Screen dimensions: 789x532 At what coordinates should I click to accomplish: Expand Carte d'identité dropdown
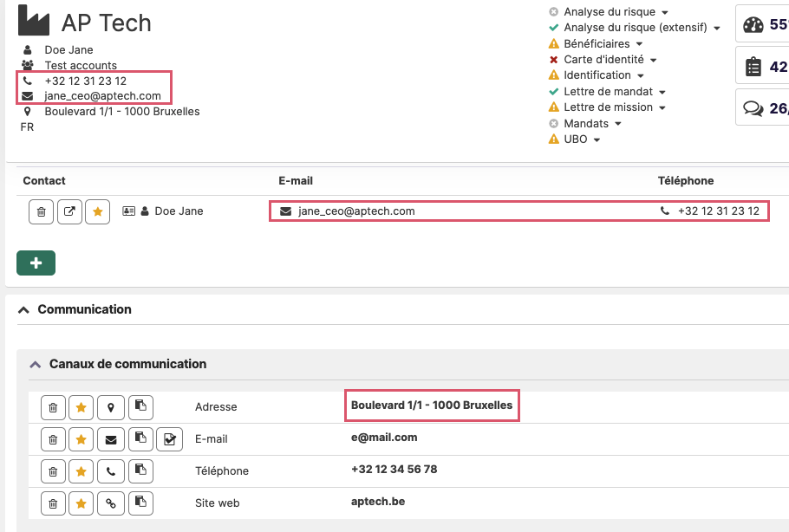[x=653, y=61]
